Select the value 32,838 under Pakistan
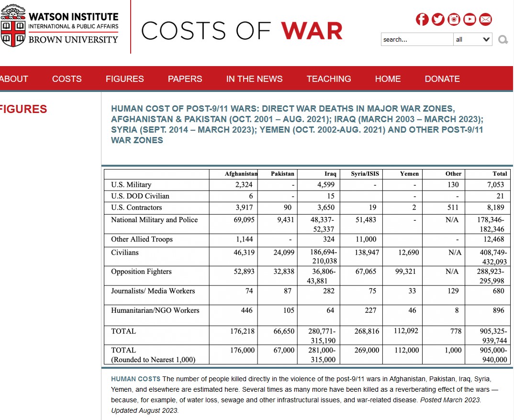This screenshot has height=420, width=514. click(x=284, y=272)
